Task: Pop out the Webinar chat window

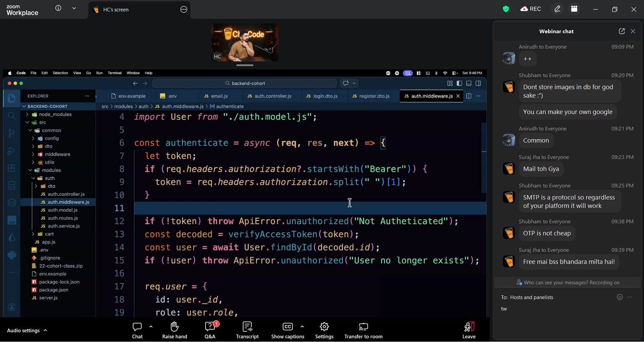Action: pos(622,31)
